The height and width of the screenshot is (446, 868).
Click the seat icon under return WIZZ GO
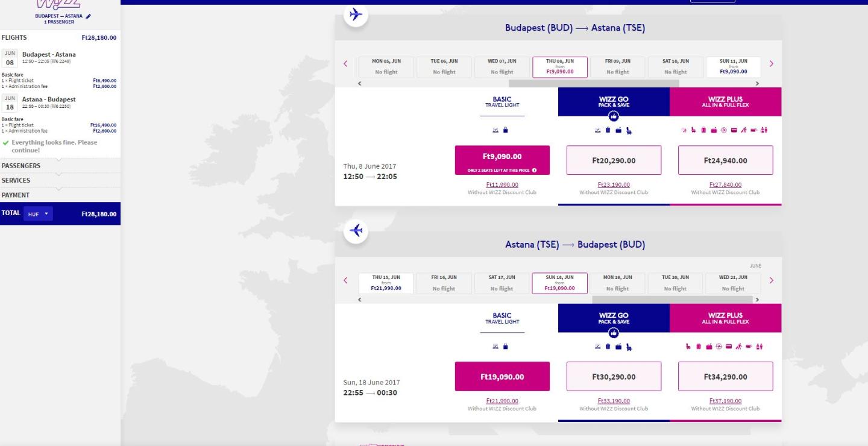coord(629,346)
